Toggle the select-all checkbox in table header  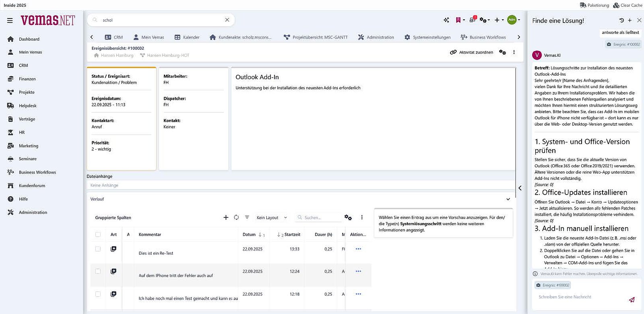coord(98,234)
